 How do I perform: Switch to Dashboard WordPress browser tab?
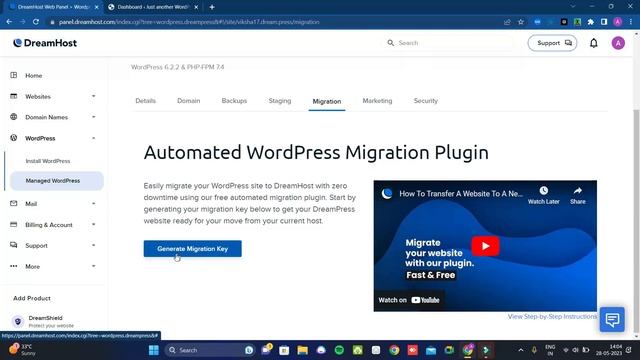click(x=153, y=7)
